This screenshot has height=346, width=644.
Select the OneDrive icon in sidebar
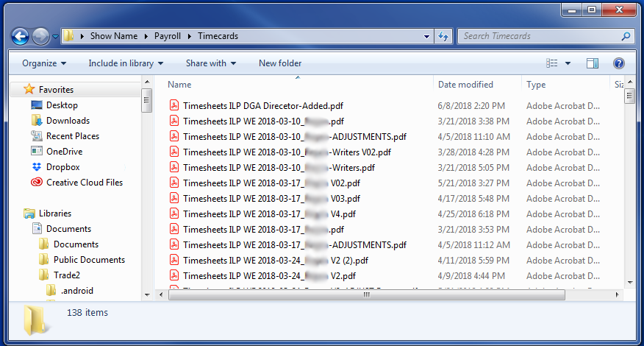tap(37, 152)
